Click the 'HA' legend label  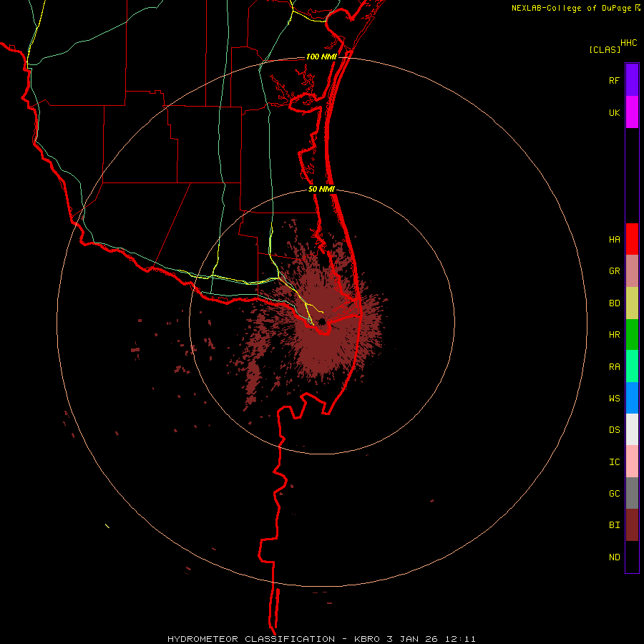614,240
